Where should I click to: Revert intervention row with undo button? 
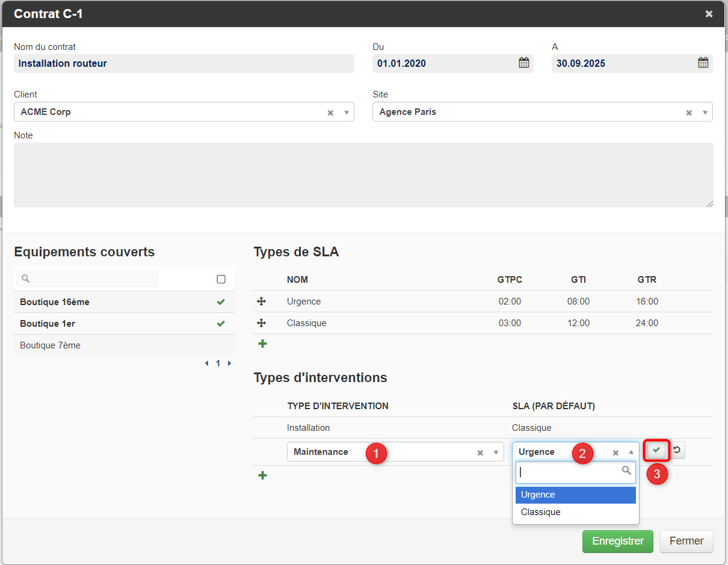click(x=676, y=450)
